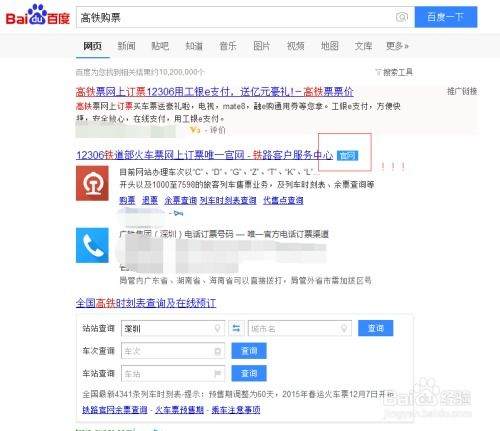Click the 百度一下 search button

pyautogui.click(x=446, y=17)
